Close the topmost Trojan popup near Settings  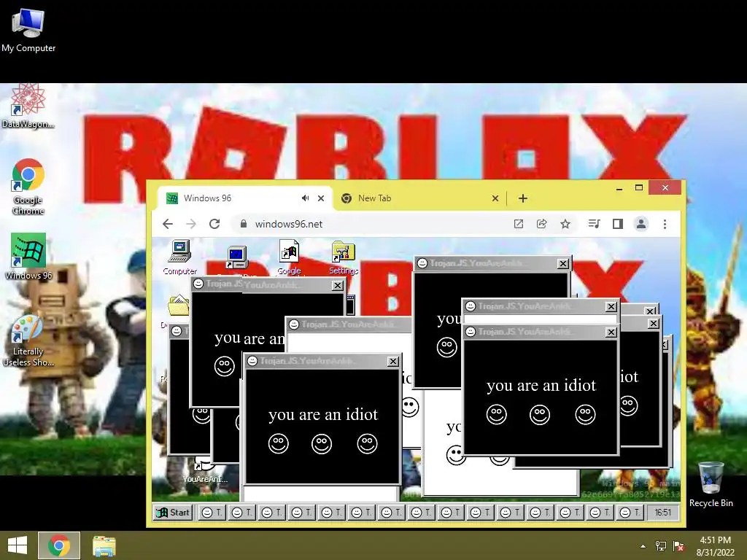tap(562, 263)
